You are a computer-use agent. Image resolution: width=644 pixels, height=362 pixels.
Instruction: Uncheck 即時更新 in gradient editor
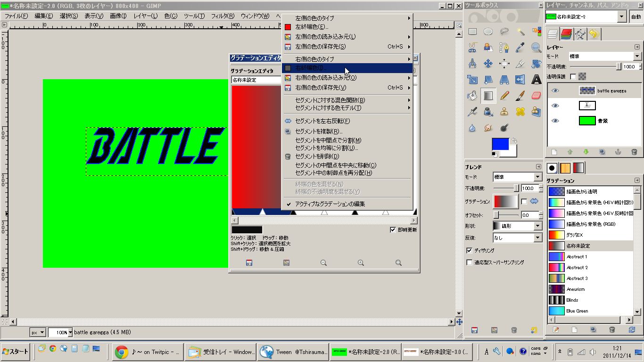(x=393, y=230)
